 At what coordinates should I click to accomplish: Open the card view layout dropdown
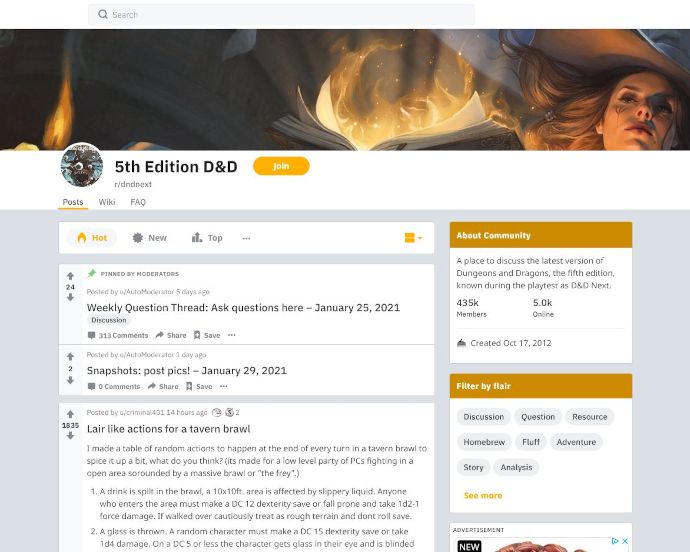[413, 238]
